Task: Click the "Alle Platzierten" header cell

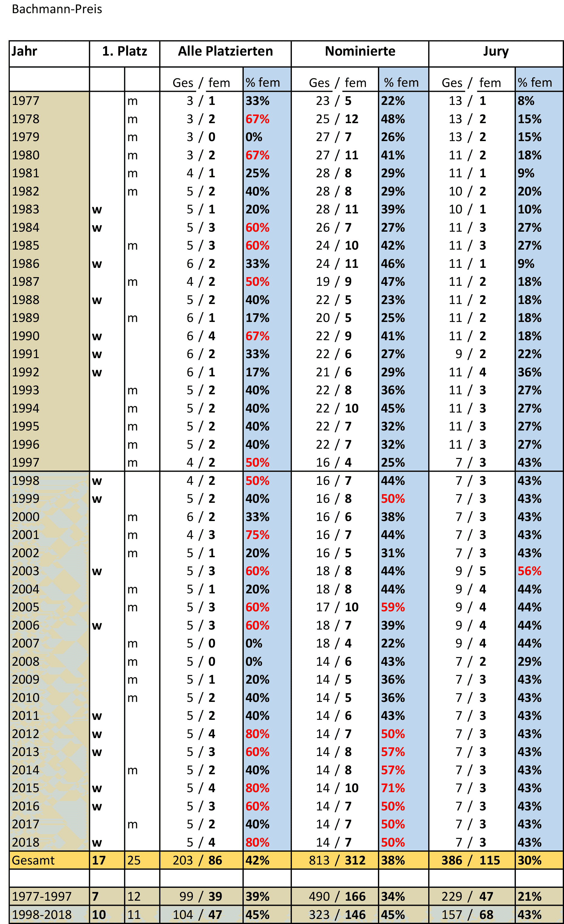Action: (225, 51)
